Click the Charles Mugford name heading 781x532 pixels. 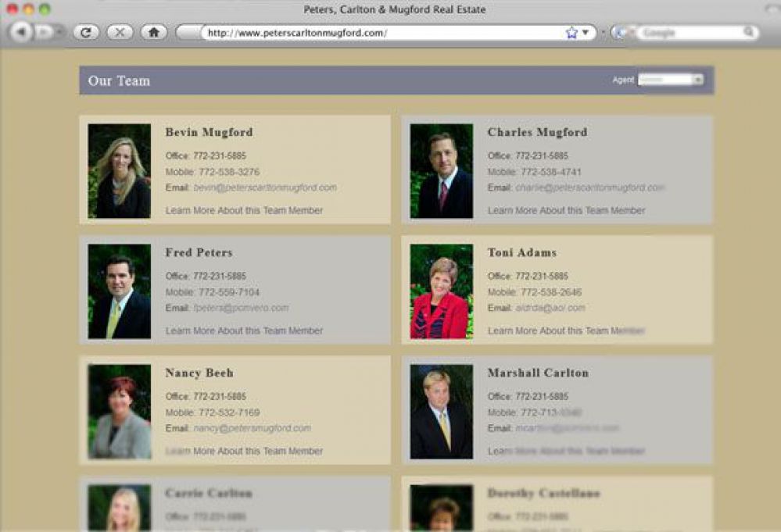coord(537,132)
